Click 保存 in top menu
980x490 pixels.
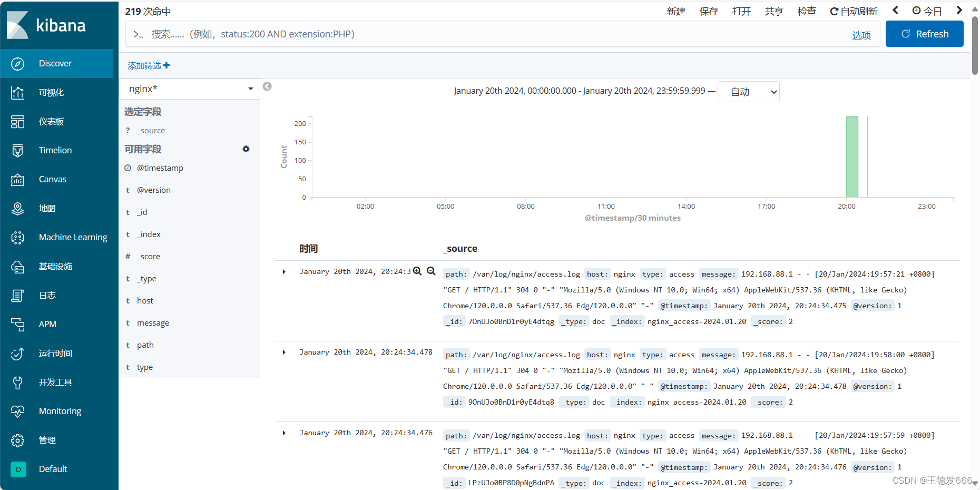(709, 11)
